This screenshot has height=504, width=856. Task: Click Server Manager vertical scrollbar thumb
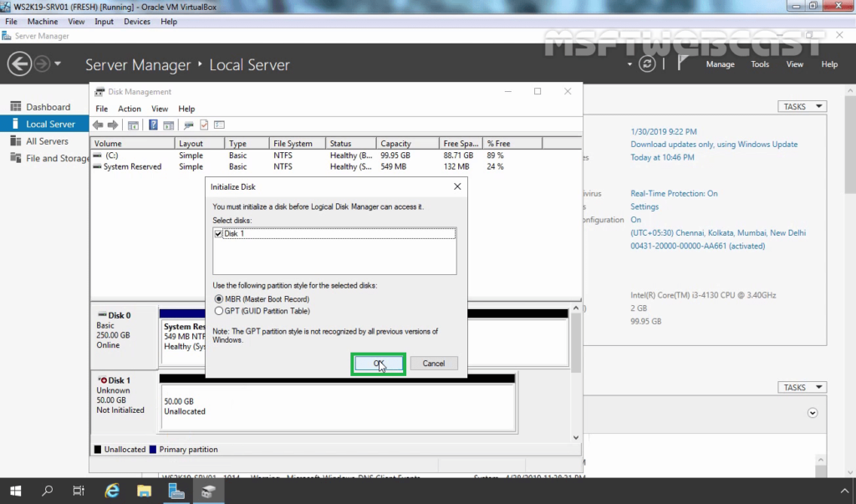click(850, 144)
